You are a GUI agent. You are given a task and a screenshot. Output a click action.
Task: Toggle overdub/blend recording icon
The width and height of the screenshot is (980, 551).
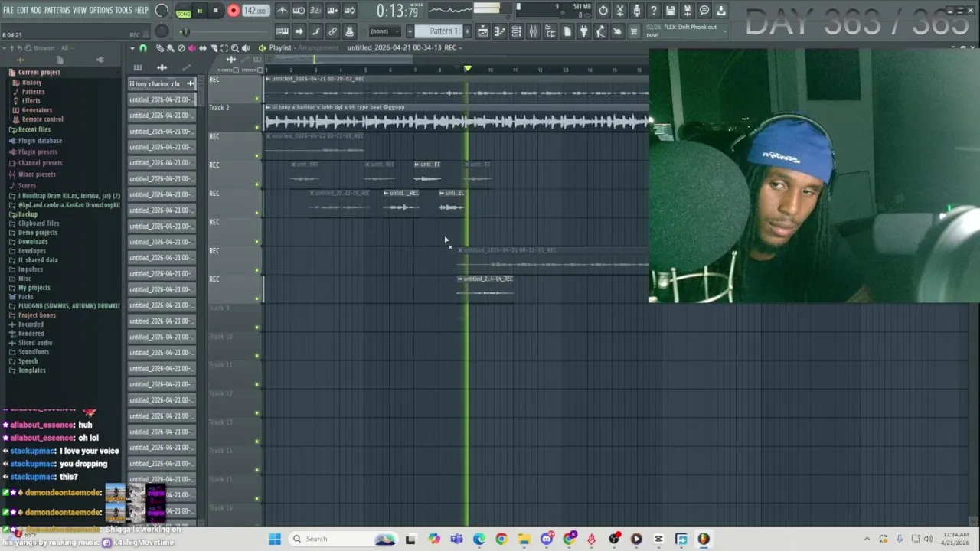(x=332, y=11)
